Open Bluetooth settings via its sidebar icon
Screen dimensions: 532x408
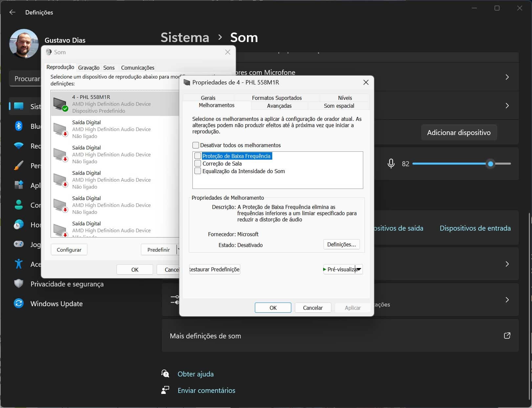coord(19,126)
